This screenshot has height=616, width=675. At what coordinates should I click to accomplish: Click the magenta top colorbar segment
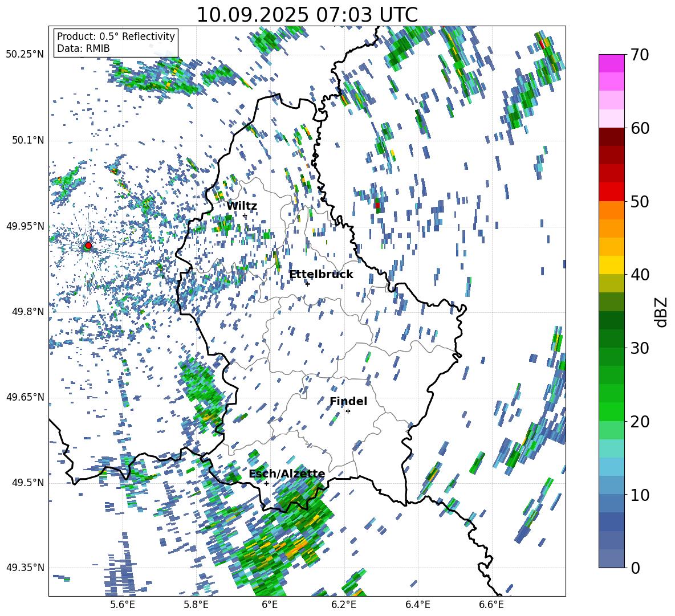point(611,63)
